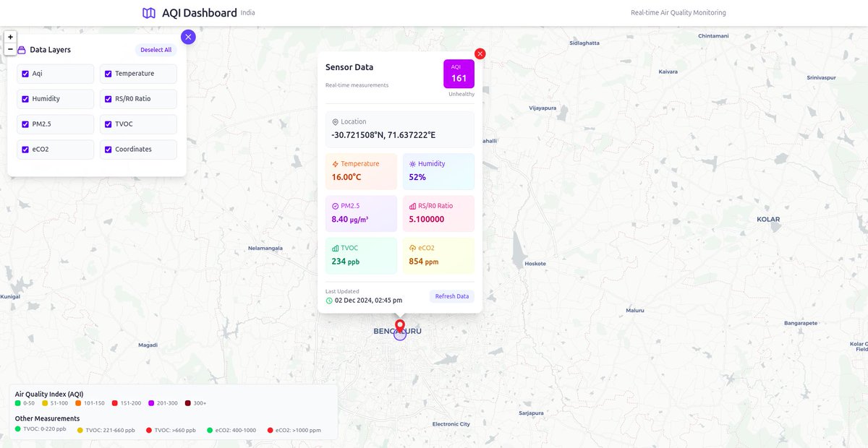
Task: Click Deselect All in Data Layers
Action: click(x=156, y=49)
